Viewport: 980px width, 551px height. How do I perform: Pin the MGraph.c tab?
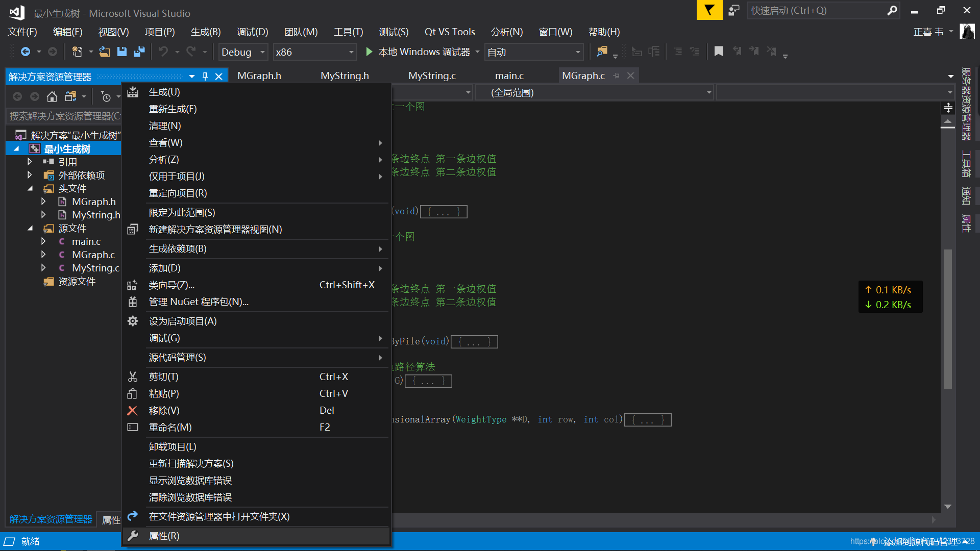617,76
